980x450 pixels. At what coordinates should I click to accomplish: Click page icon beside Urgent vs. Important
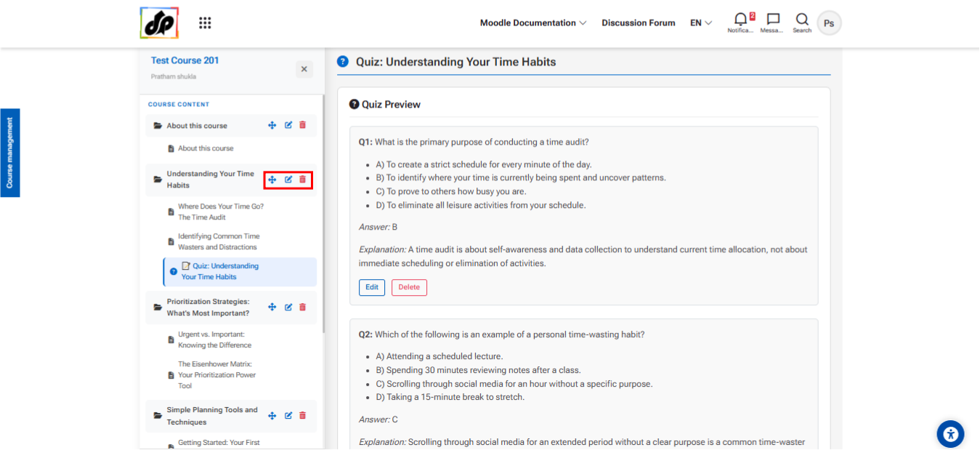[171, 339]
